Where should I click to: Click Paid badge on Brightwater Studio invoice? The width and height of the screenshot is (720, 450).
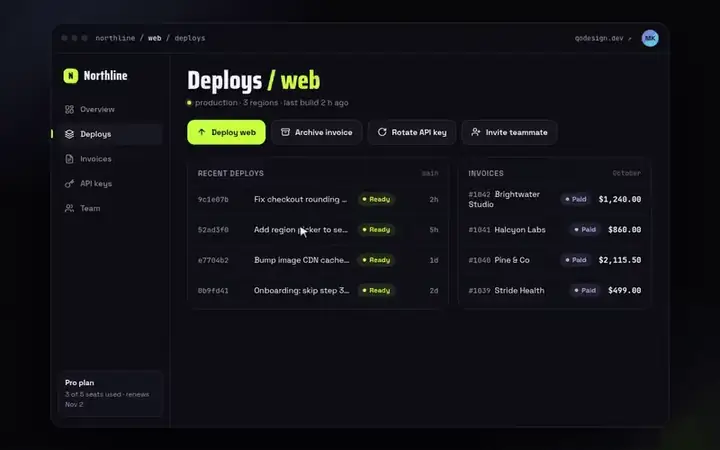[576, 199]
